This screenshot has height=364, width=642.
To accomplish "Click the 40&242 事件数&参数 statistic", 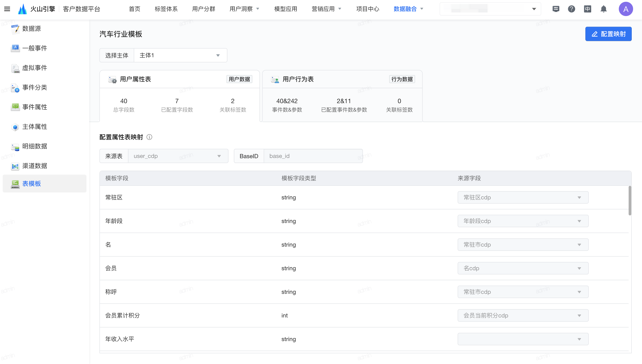I will click(x=287, y=105).
